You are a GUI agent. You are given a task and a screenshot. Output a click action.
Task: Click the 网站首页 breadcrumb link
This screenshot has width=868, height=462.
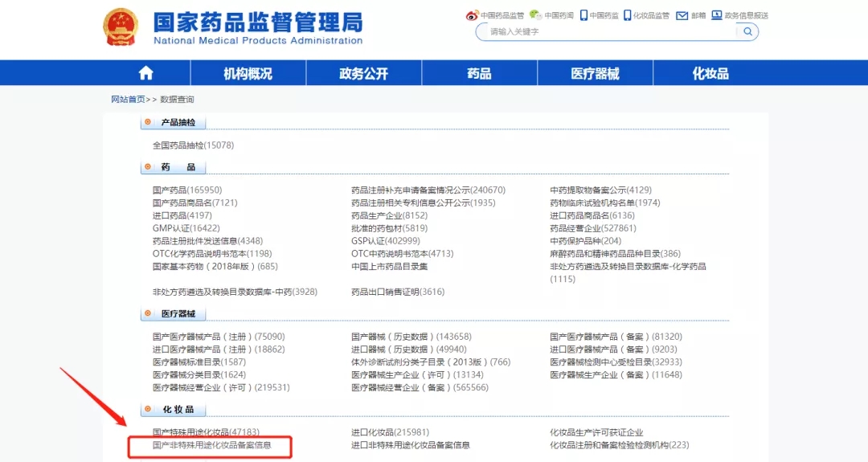[x=128, y=100]
